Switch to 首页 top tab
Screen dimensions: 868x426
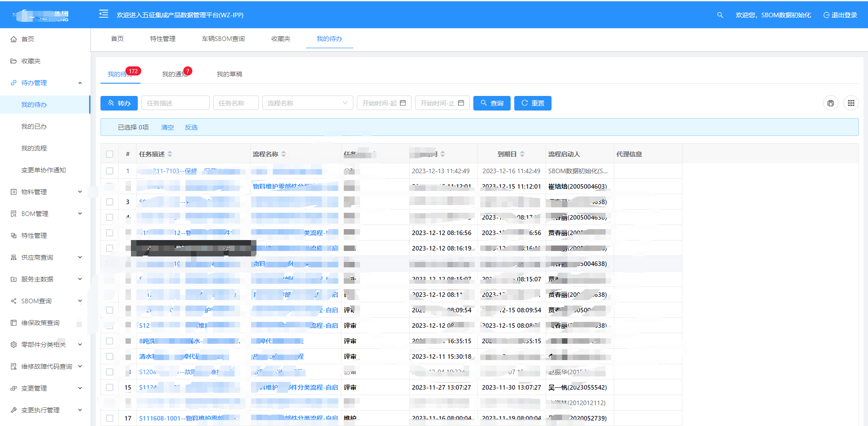(x=117, y=39)
